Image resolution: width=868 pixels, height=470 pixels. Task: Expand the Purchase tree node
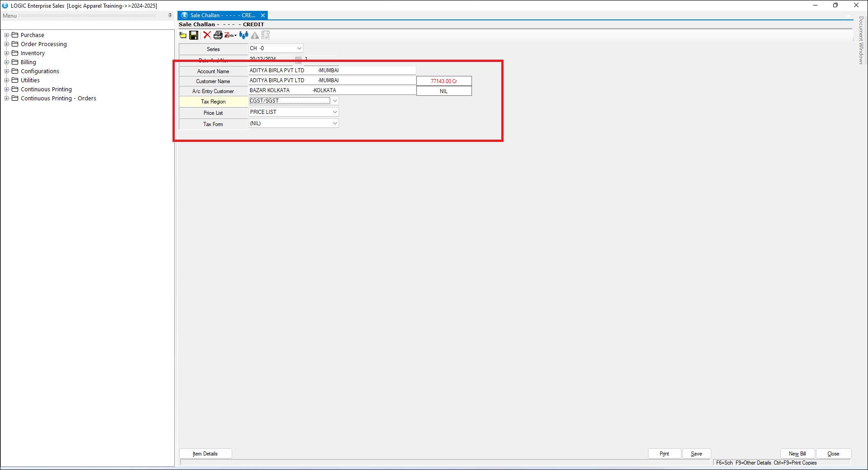[x=7, y=35]
